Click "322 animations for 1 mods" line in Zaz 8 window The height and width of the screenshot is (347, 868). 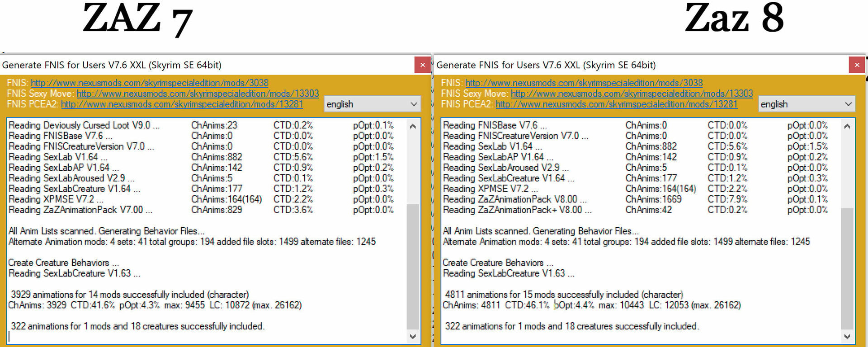pos(572,326)
